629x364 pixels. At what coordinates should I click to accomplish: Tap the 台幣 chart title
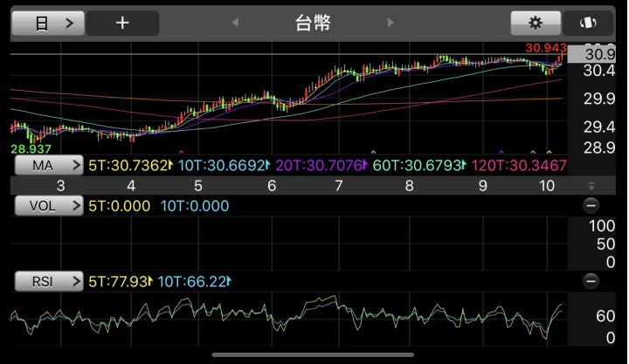[x=313, y=23]
